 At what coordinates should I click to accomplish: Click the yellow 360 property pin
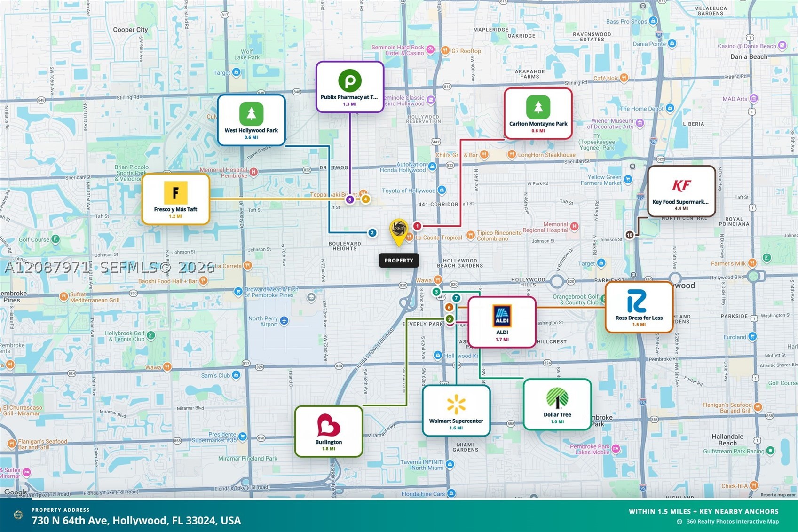pyautogui.click(x=399, y=232)
